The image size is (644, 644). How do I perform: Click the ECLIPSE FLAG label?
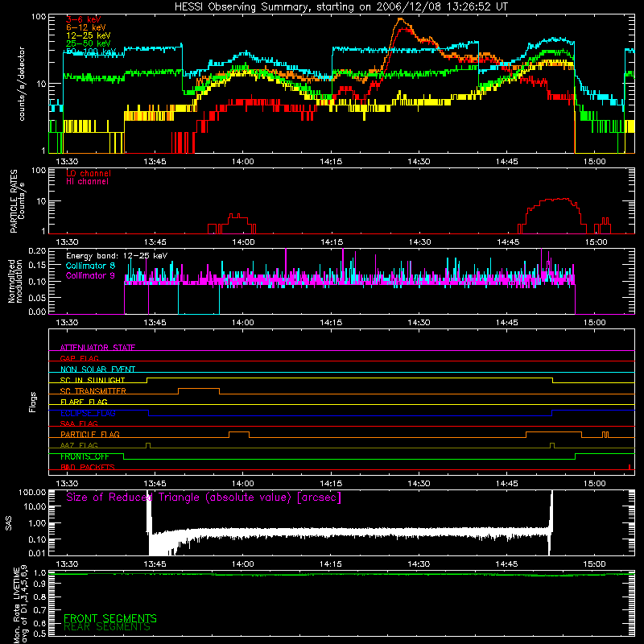[x=88, y=413]
